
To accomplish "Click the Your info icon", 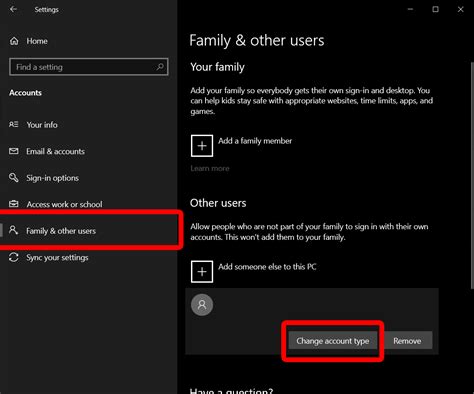I will pyautogui.click(x=14, y=124).
